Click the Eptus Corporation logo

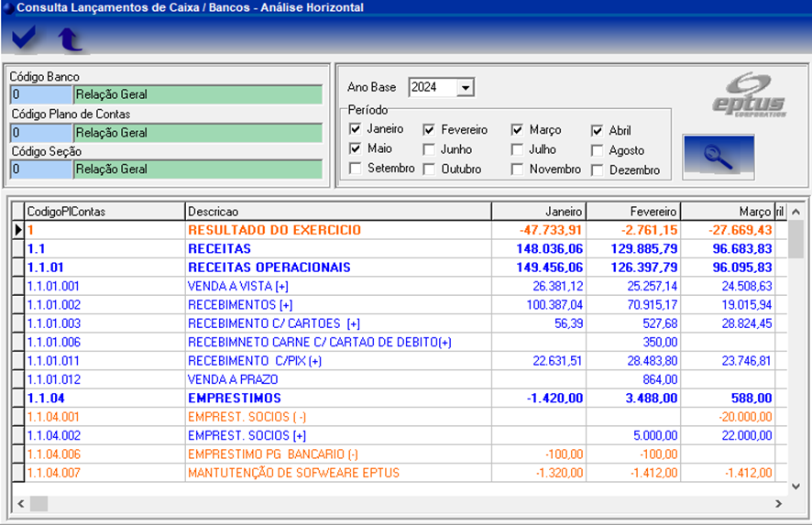tap(749, 94)
